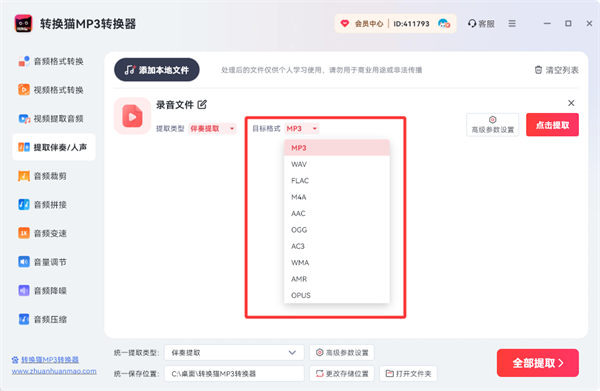This screenshot has width=600, height=391.
Task: Click the 音量调节 speaker icon
Action: (x=24, y=262)
